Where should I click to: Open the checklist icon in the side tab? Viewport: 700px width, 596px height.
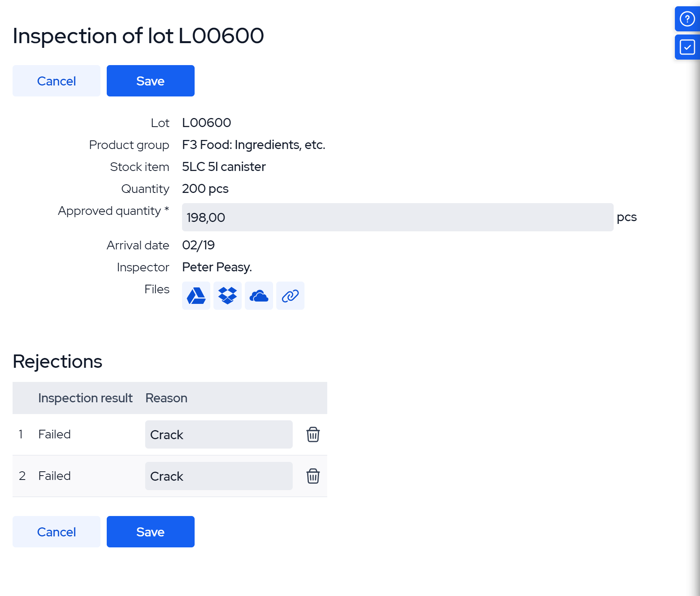(x=687, y=47)
